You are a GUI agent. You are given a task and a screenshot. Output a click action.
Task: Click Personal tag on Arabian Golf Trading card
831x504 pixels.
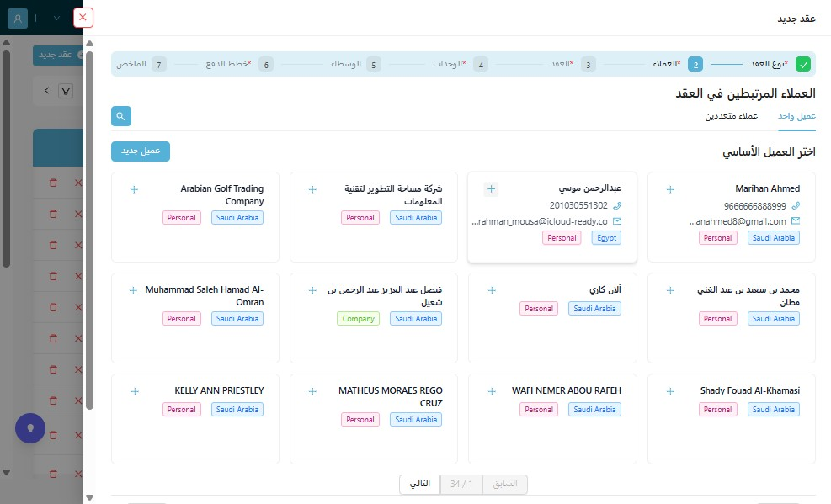pos(181,218)
